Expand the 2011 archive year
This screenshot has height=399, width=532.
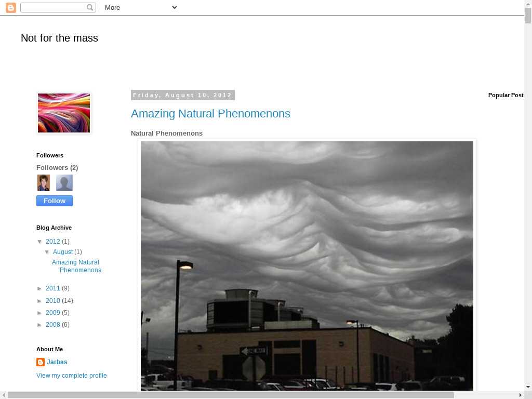point(41,289)
